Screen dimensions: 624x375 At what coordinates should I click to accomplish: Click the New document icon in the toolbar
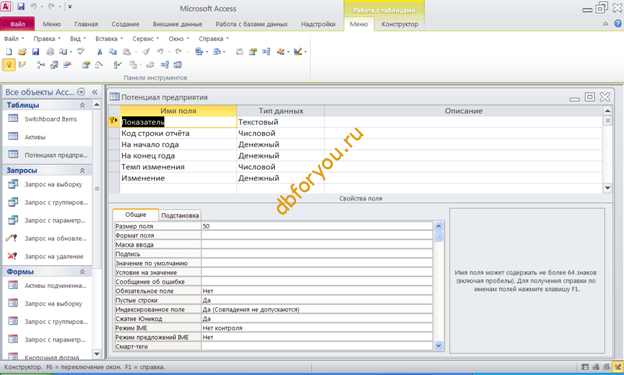pos(9,52)
